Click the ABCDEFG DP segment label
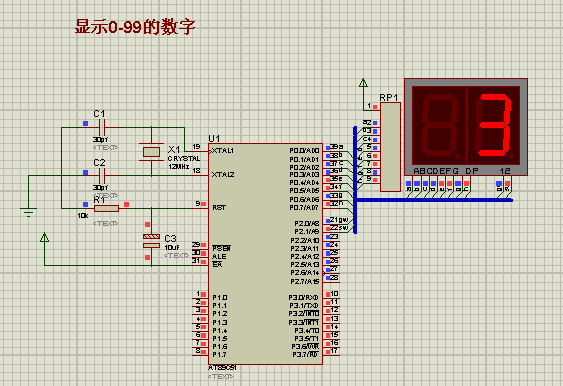 [x=446, y=171]
